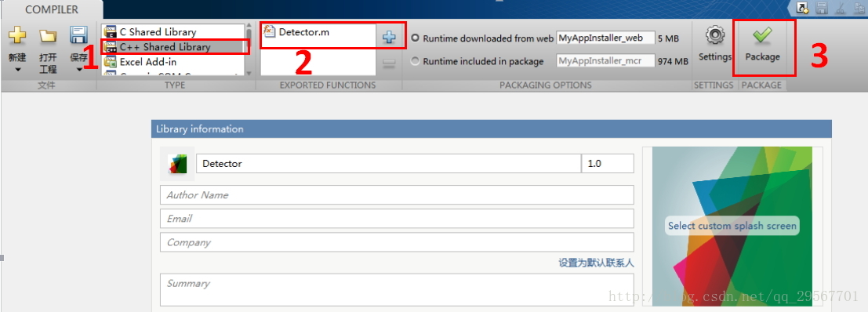Click the Email field
This screenshot has height=312, width=868.
(x=396, y=219)
